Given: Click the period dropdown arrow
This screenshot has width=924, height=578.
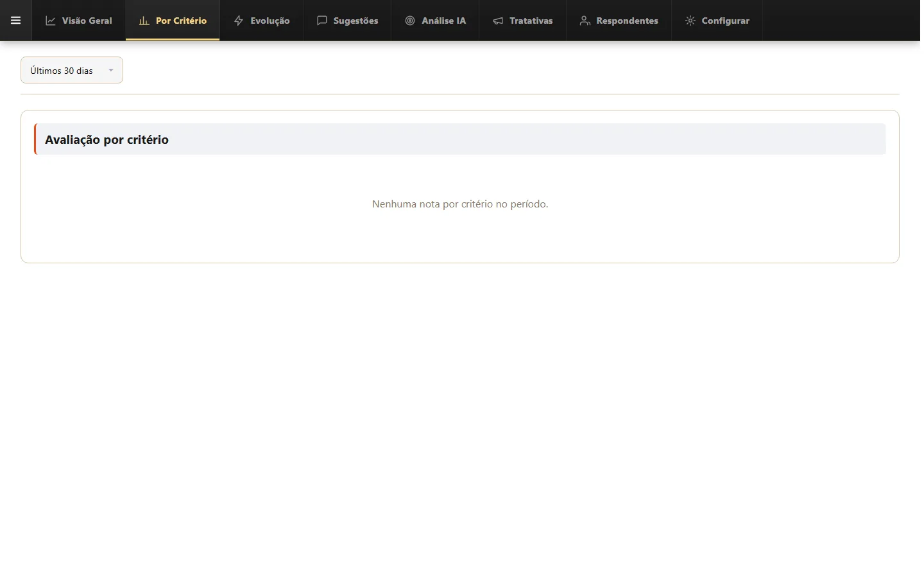Looking at the screenshot, I should tap(111, 71).
